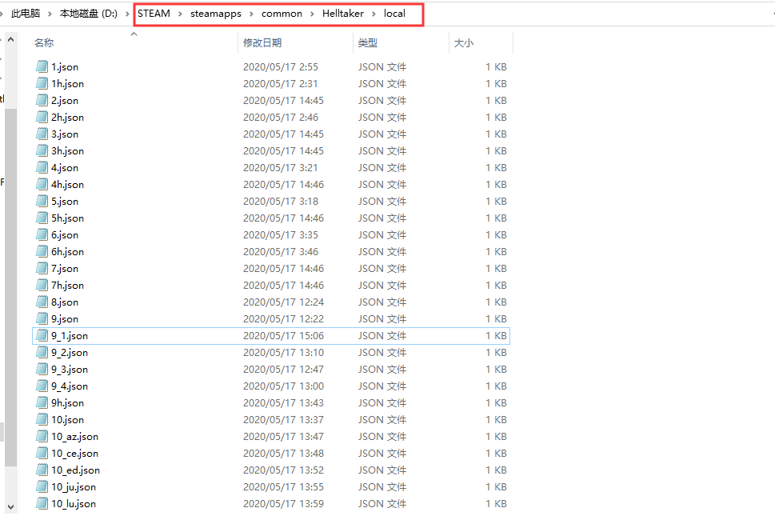Select the 10_ju.json file name
This screenshot has height=532, width=775.
[74, 487]
